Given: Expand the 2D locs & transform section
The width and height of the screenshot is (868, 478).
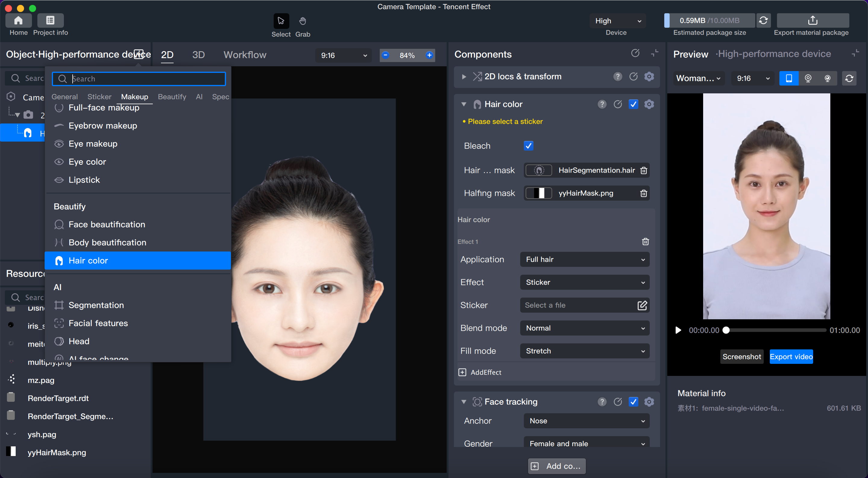Looking at the screenshot, I should coord(464,77).
